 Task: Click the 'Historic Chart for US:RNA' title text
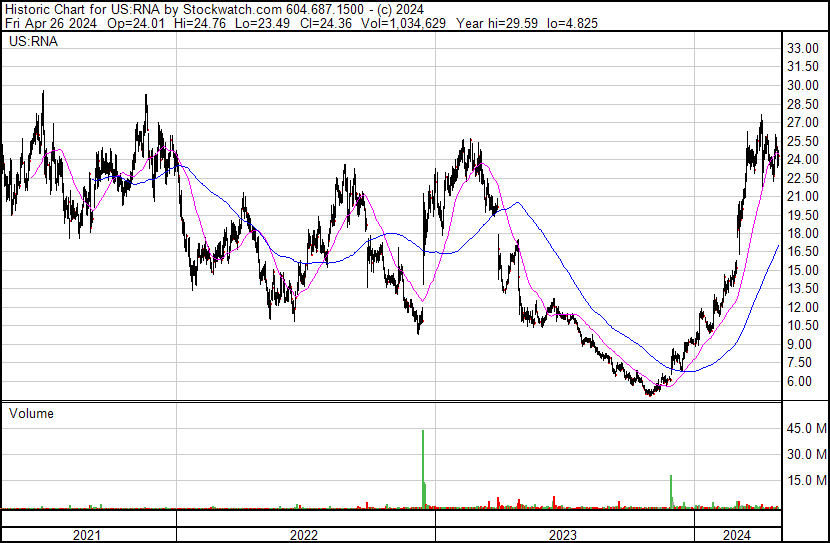tap(83, 9)
